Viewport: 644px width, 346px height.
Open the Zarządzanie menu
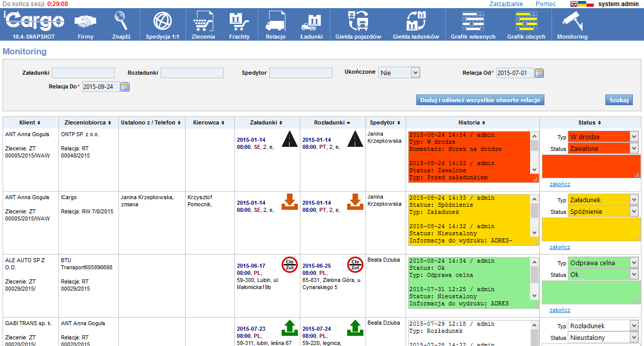click(x=506, y=4)
